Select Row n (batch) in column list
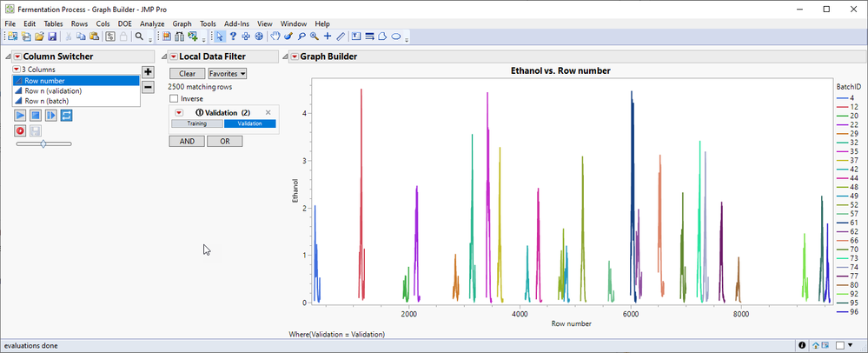This screenshot has height=353, width=868. [46, 101]
